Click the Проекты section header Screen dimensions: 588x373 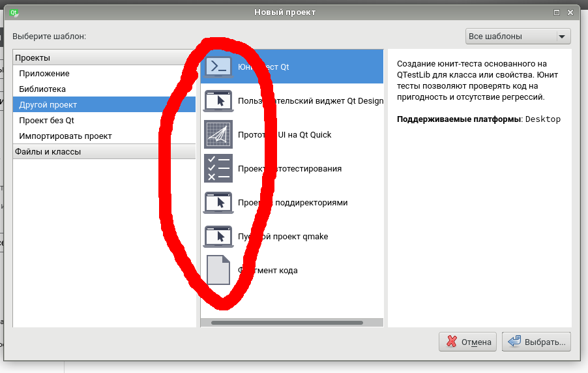coord(104,57)
